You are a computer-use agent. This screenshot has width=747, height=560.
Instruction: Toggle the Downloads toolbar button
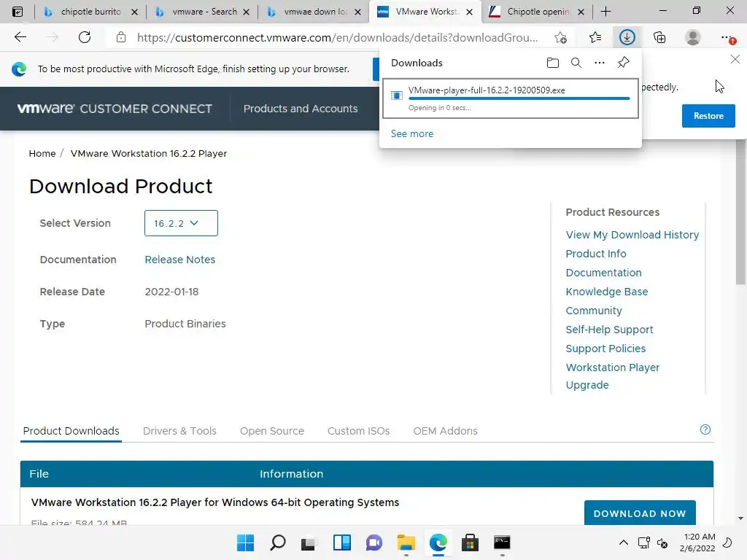tap(627, 37)
